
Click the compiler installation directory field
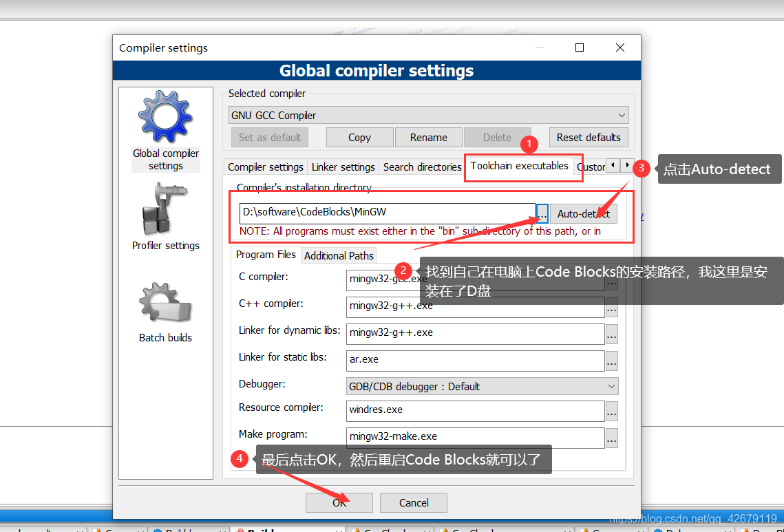tap(387, 213)
